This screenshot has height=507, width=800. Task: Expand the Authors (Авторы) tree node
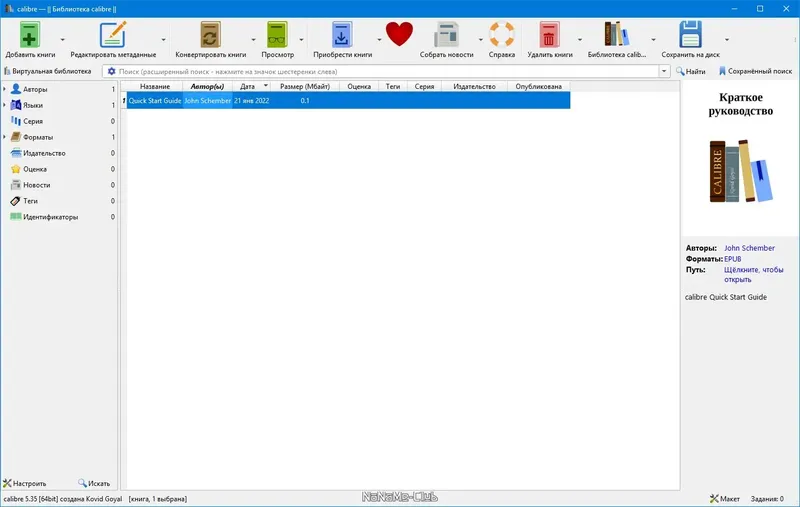pyautogui.click(x=5, y=89)
